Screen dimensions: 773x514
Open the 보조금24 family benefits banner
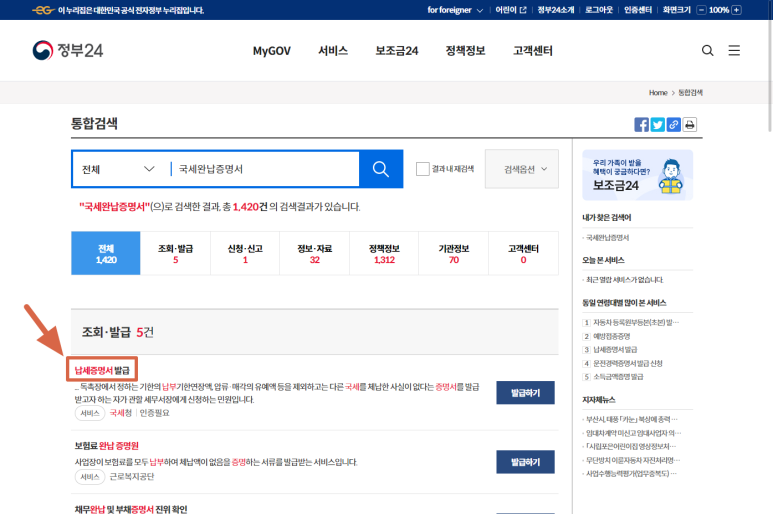[637, 175]
